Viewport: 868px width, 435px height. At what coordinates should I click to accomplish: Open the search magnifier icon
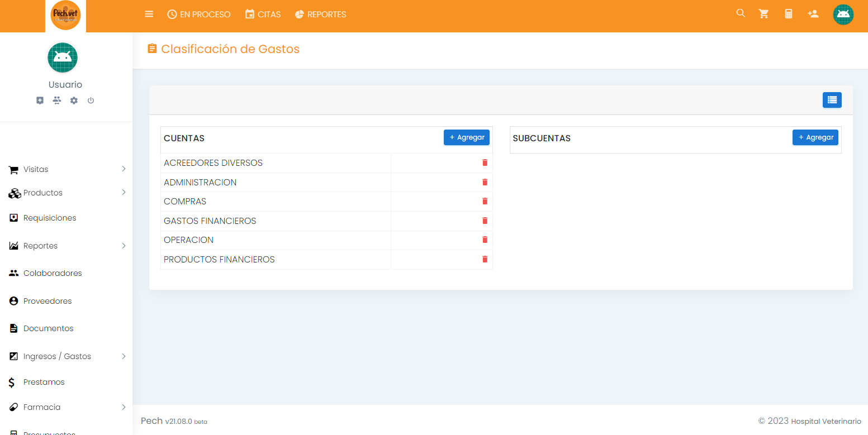741,13
